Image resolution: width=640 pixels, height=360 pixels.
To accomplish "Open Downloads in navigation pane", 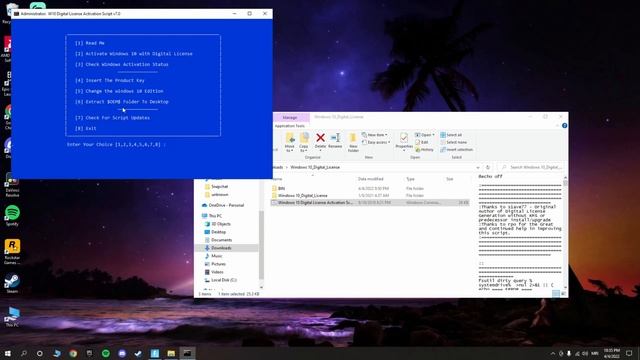I will [218, 248].
